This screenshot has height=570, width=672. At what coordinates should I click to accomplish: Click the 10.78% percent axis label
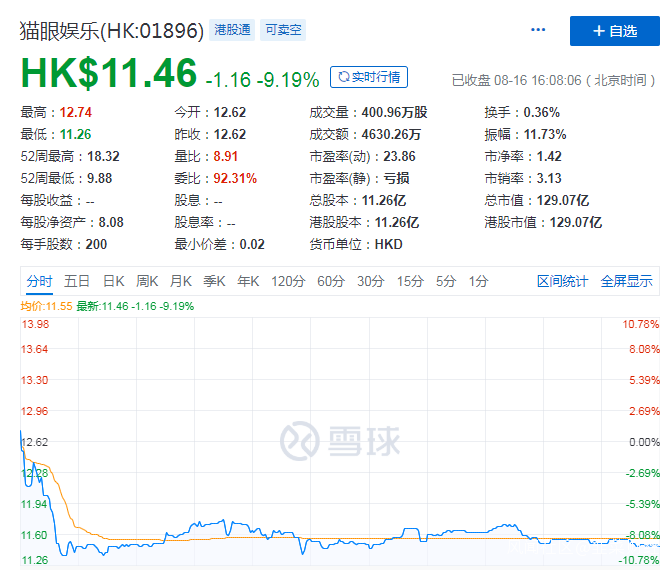(641, 324)
